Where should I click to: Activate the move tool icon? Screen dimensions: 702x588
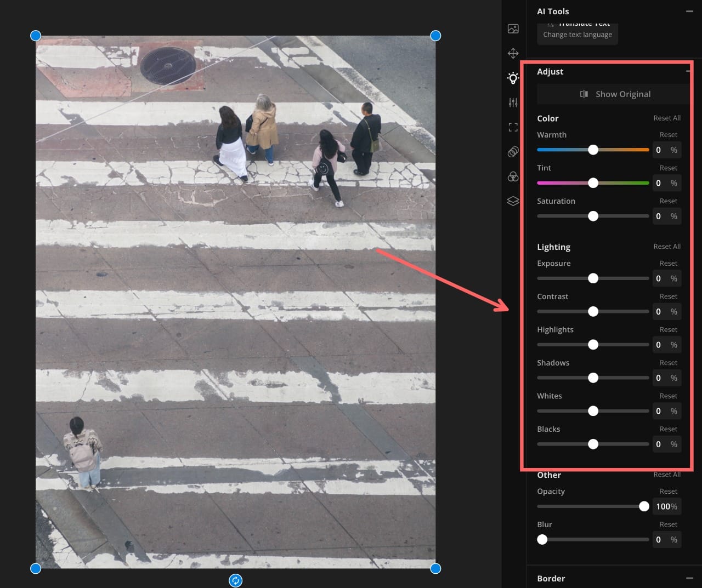[513, 53]
